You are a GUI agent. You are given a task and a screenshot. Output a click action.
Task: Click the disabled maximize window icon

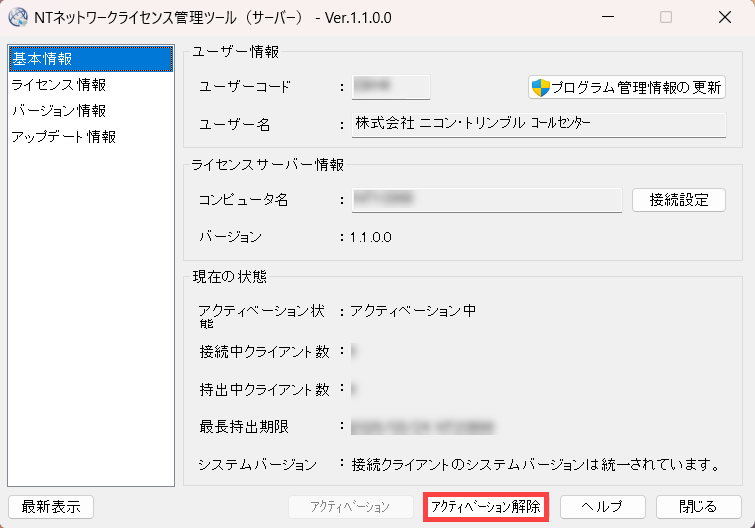click(666, 17)
